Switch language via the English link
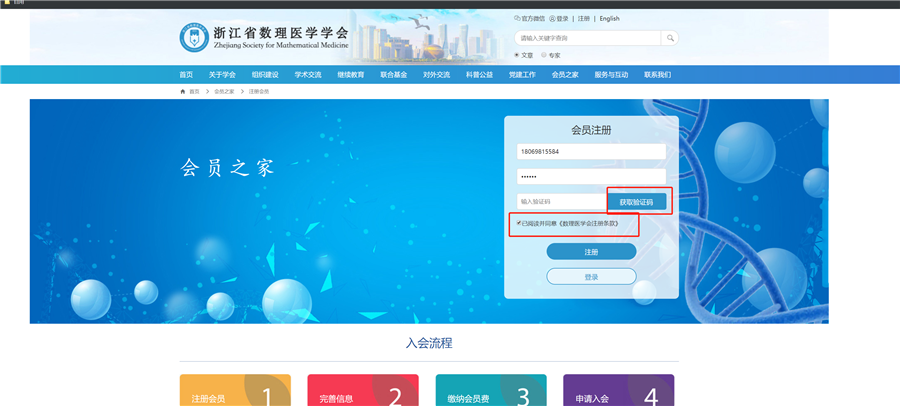 tap(609, 18)
